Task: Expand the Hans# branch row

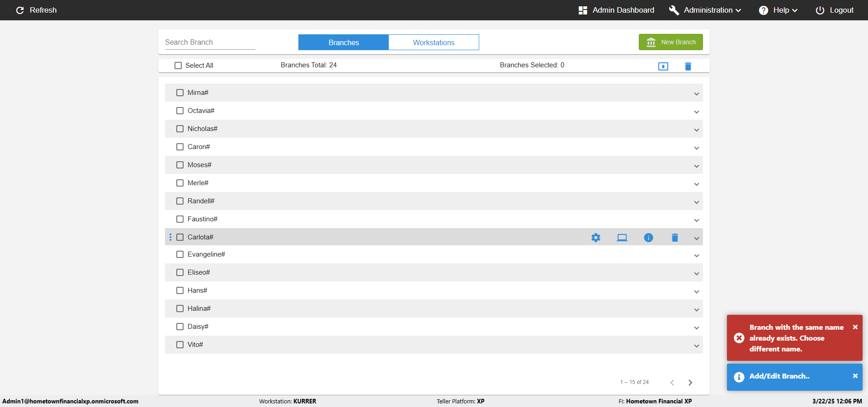Action: coord(697,291)
